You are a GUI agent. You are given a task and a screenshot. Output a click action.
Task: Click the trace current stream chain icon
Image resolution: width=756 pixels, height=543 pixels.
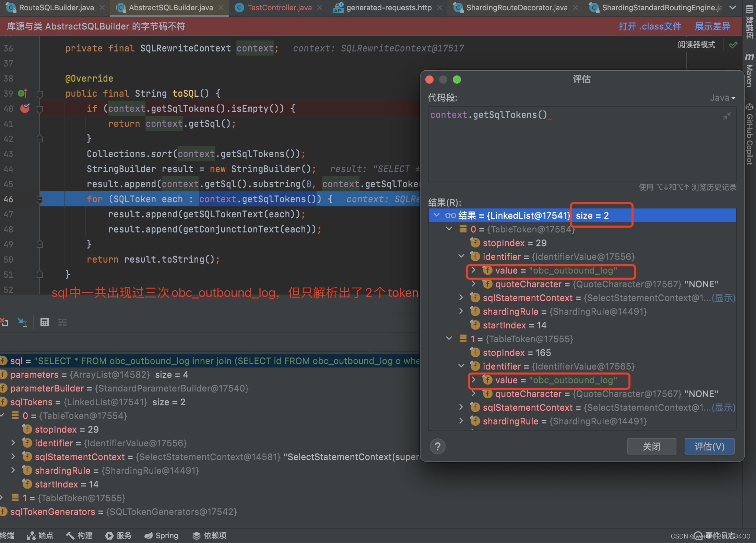(x=62, y=322)
